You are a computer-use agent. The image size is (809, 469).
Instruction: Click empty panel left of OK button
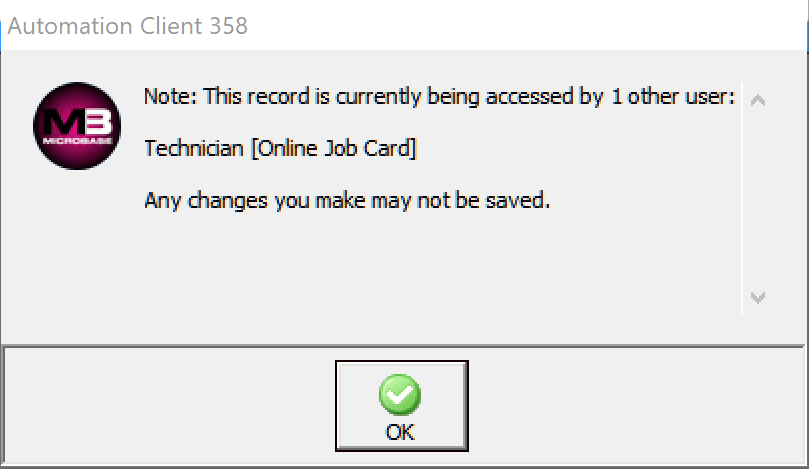170,405
